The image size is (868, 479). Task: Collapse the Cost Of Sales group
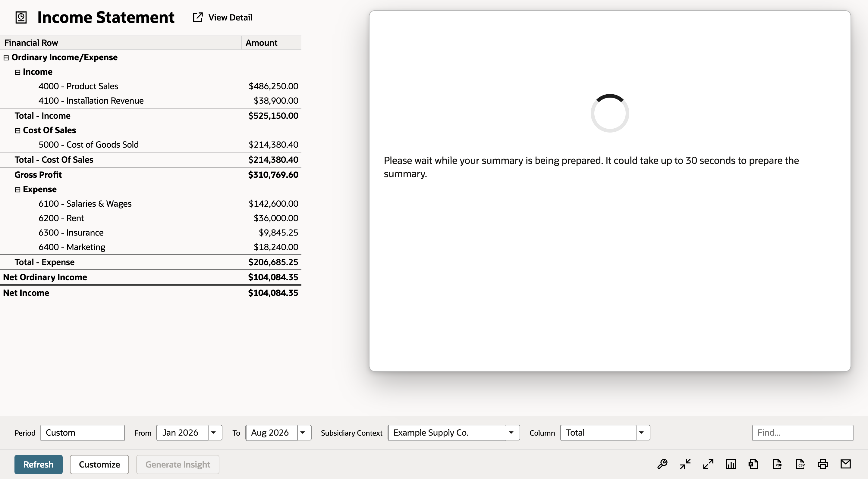17,131
